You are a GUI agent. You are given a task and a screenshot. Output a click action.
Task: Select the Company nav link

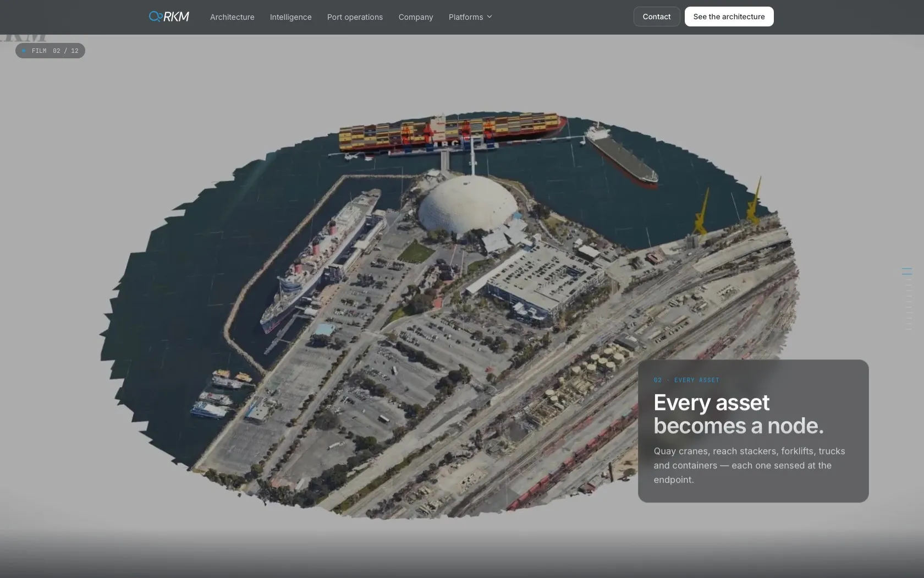coord(416,17)
